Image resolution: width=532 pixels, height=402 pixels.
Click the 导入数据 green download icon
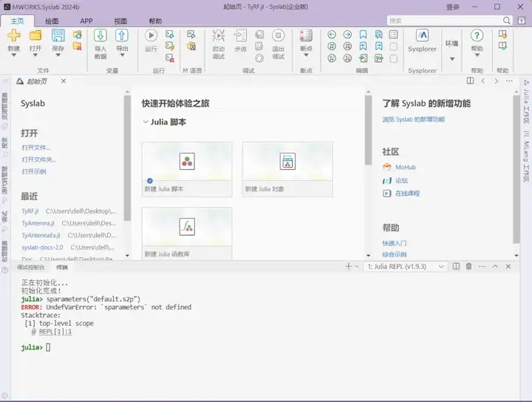[100, 35]
